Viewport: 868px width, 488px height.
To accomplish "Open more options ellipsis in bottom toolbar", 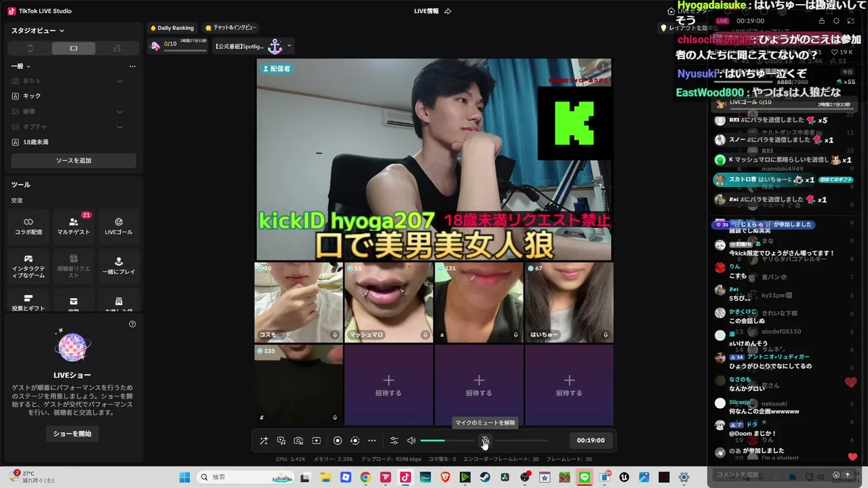I will (372, 441).
